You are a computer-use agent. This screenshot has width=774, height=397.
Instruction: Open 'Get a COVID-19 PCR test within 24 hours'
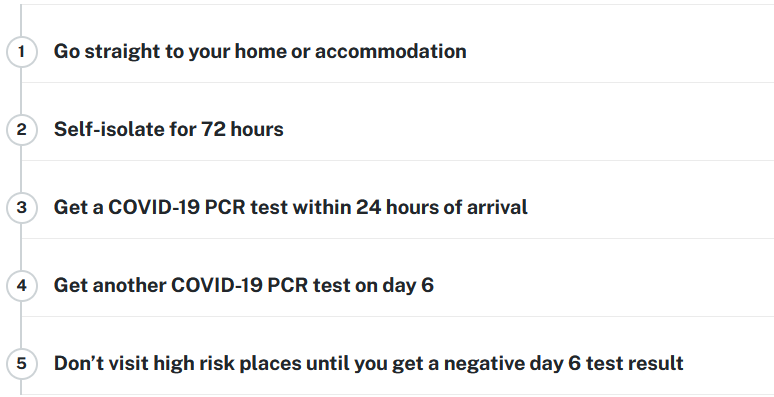pyautogui.click(x=290, y=207)
